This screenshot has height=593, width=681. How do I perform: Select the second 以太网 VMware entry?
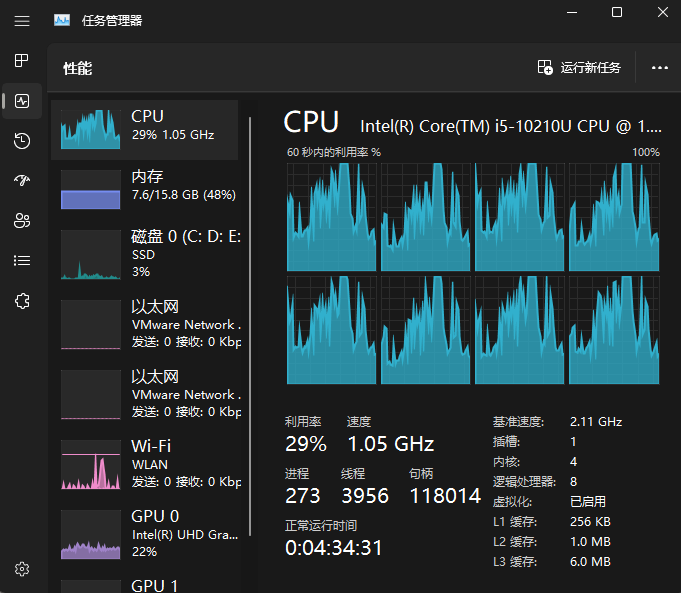coord(144,394)
